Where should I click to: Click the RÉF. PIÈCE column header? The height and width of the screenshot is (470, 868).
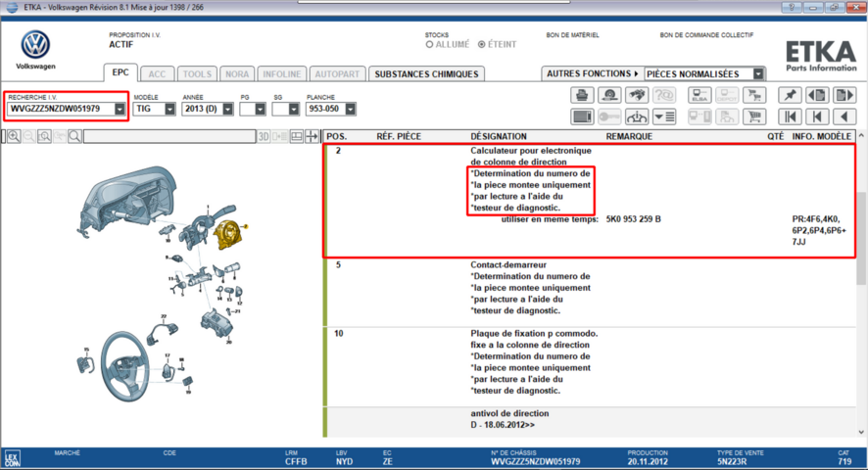click(399, 136)
